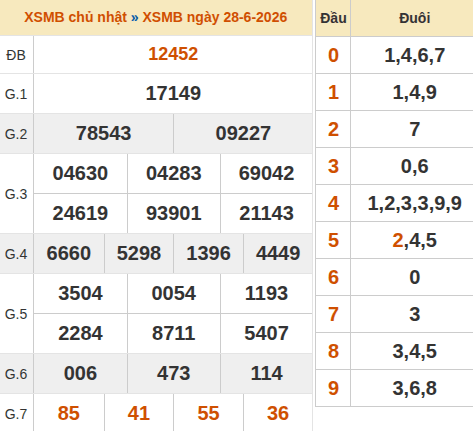473x431 pixels.
Task: Click G.4 number 5298
Action: click(x=139, y=253)
